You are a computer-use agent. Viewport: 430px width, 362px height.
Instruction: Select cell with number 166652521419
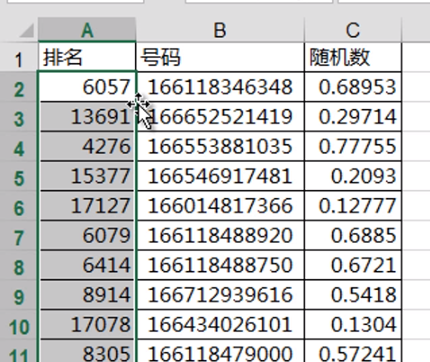tap(220, 117)
